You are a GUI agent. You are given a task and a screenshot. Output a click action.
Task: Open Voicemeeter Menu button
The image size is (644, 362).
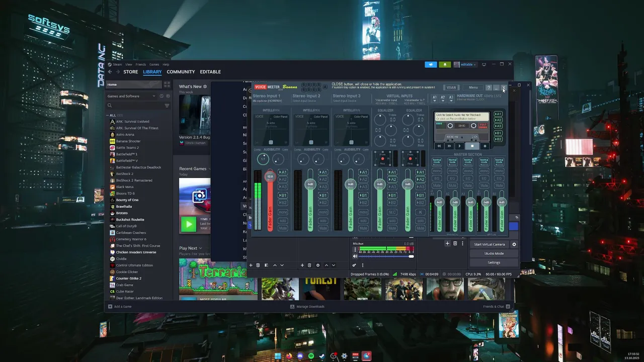(x=473, y=87)
